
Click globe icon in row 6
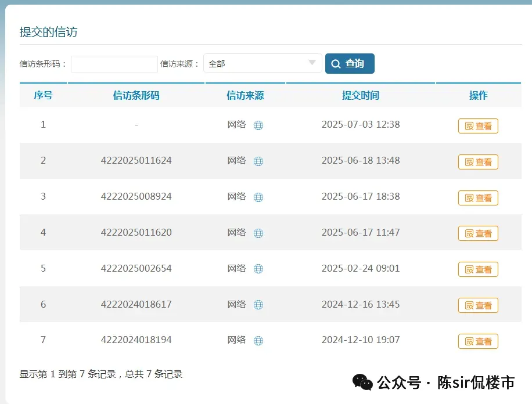tap(258, 305)
